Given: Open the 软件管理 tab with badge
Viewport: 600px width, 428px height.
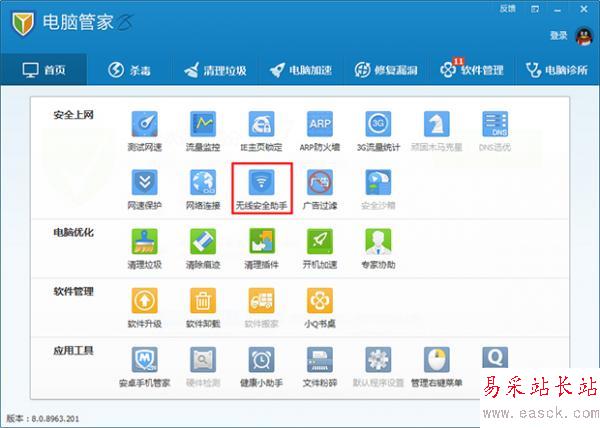Looking at the screenshot, I should click(472, 70).
